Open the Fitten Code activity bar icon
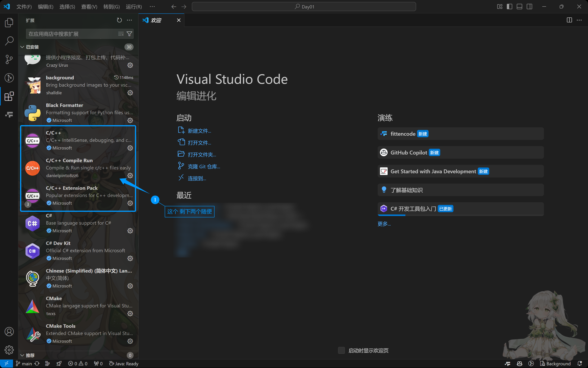 pyautogui.click(x=9, y=114)
